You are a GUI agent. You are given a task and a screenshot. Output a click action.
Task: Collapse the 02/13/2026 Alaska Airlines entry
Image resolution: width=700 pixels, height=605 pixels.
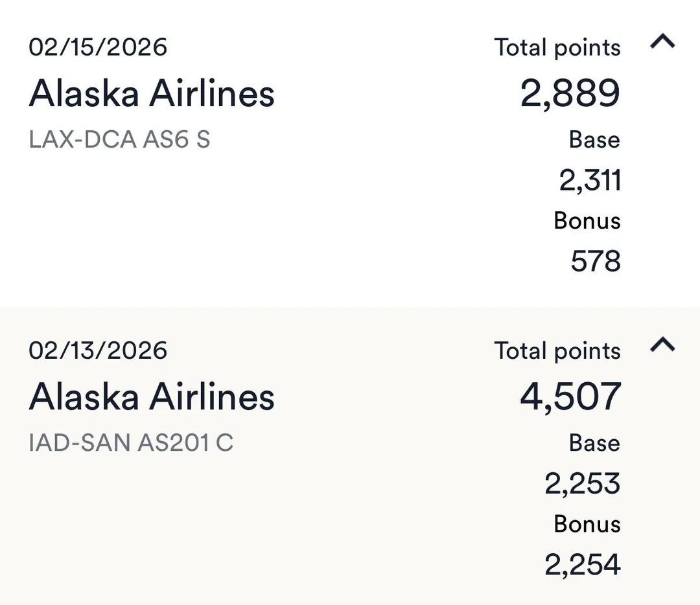click(662, 345)
